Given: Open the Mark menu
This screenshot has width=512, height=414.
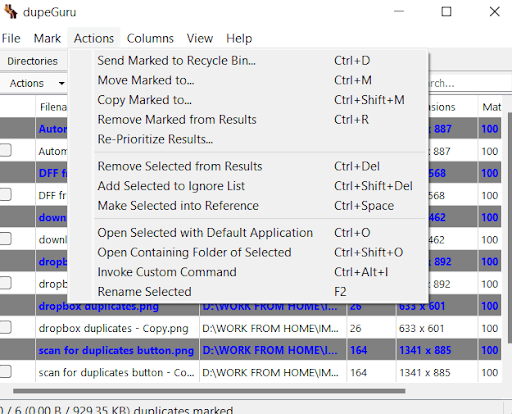Looking at the screenshot, I should (x=47, y=38).
